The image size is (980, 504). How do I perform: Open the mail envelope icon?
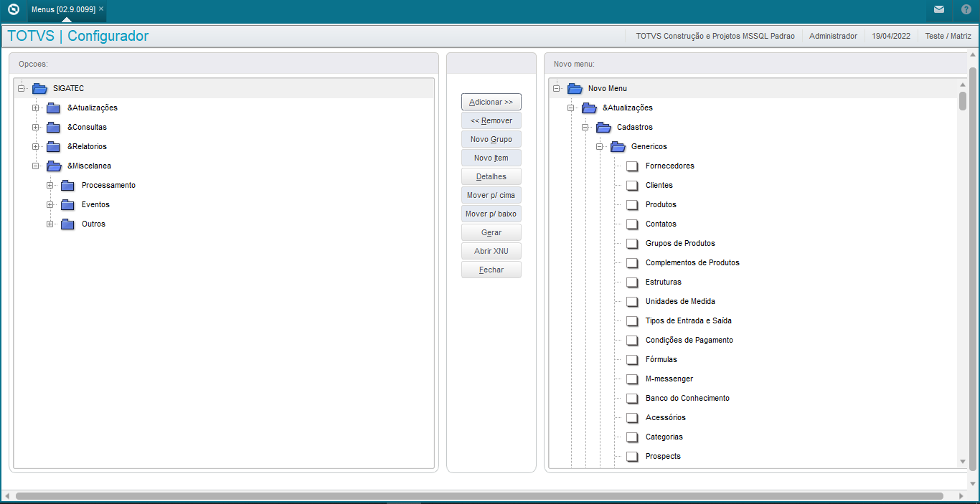[x=939, y=10]
